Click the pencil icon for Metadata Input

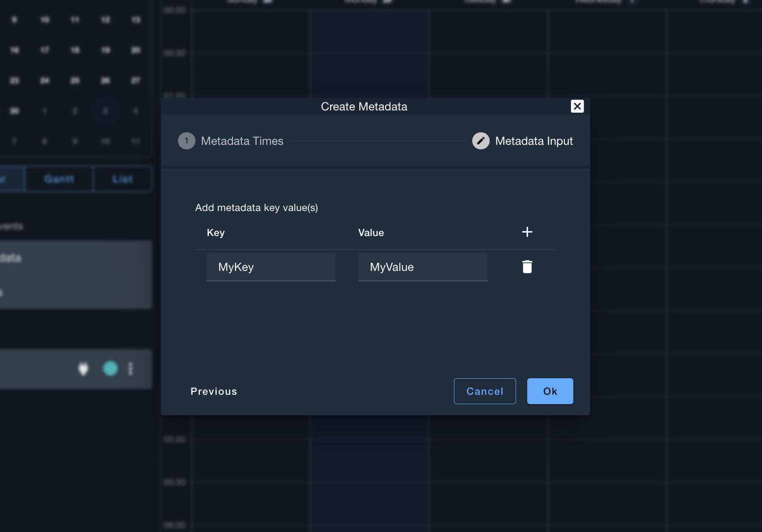coord(481,141)
